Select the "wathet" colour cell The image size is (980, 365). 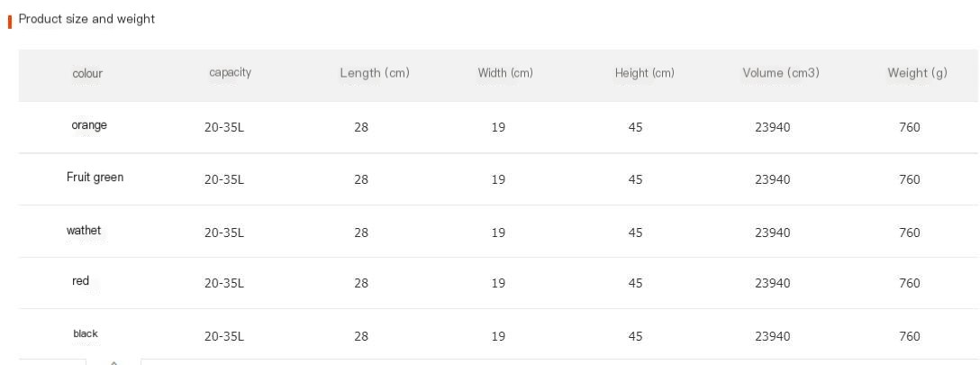click(84, 231)
